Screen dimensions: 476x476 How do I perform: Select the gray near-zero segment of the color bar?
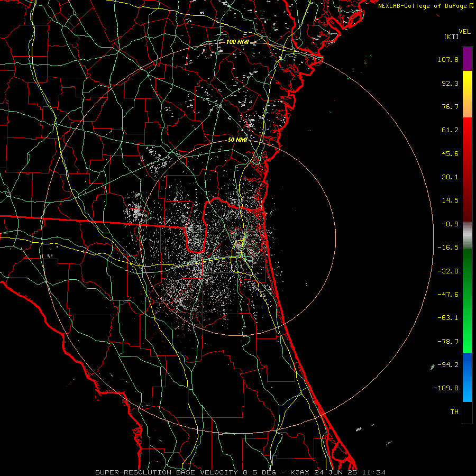pos(467,235)
